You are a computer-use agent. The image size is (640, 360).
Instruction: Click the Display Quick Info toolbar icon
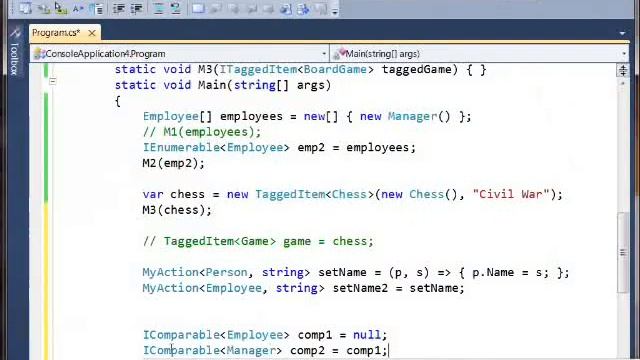61,8
